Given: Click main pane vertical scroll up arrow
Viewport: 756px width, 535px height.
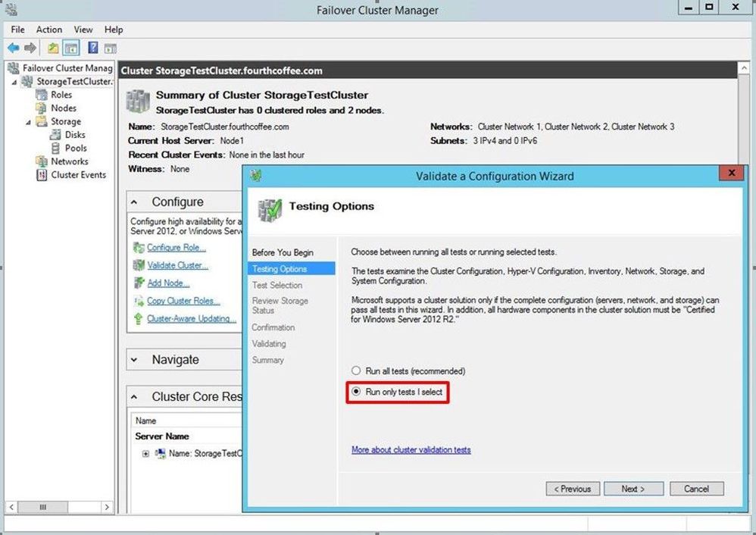Looking at the screenshot, I should pos(743,68).
